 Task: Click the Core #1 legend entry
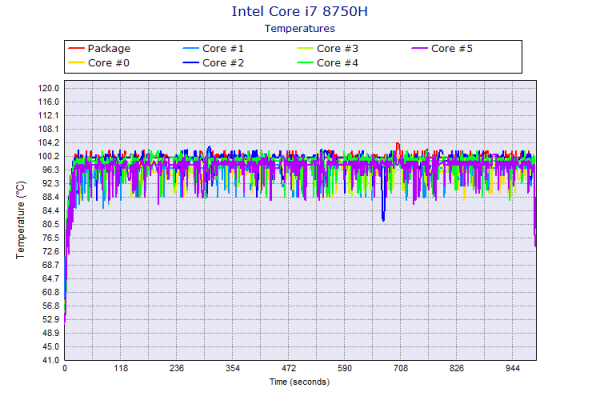coord(213,48)
